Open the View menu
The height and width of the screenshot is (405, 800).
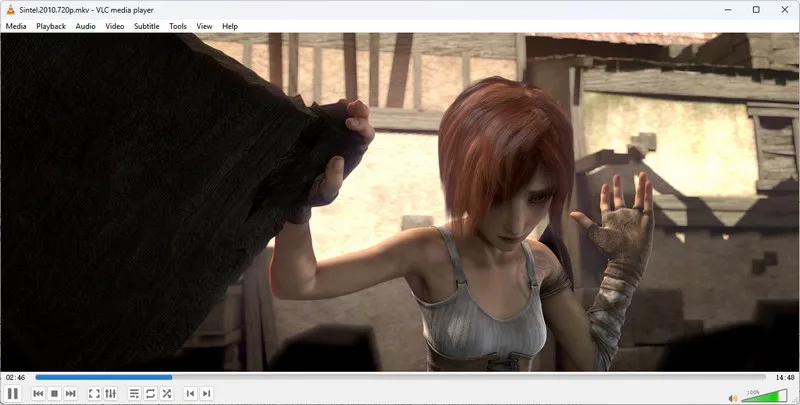coord(205,26)
